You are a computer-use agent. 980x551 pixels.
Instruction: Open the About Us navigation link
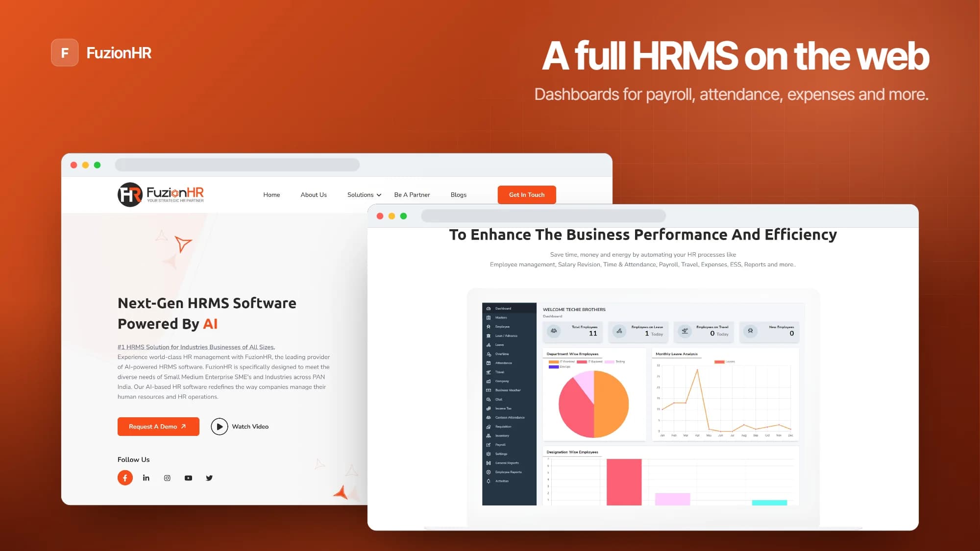(x=314, y=195)
